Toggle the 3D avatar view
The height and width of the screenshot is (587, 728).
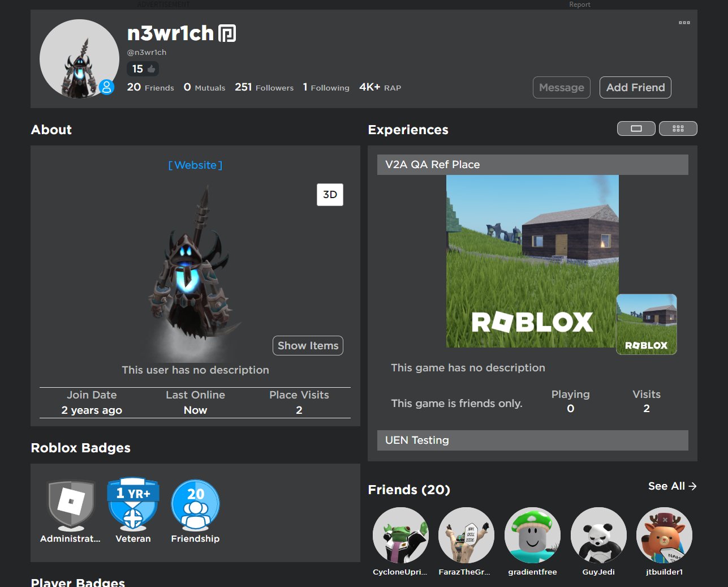click(x=330, y=195)
